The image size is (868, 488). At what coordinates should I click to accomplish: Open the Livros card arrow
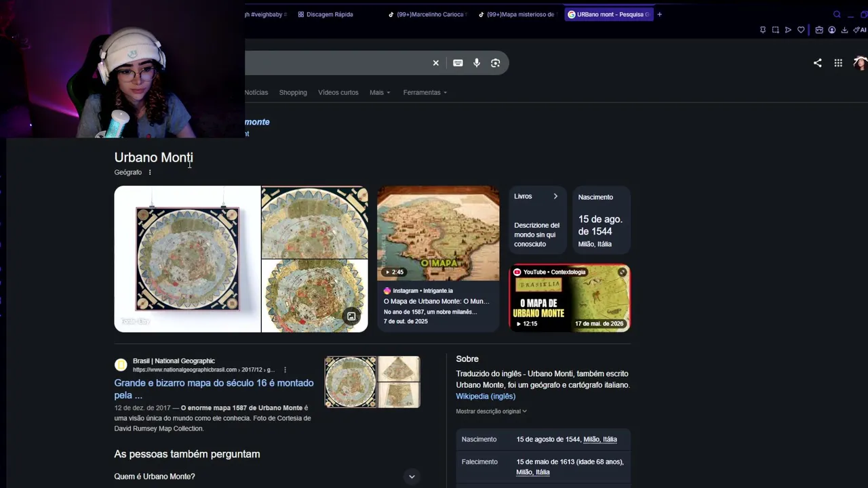pyautogui.click(x=555, y=197)
